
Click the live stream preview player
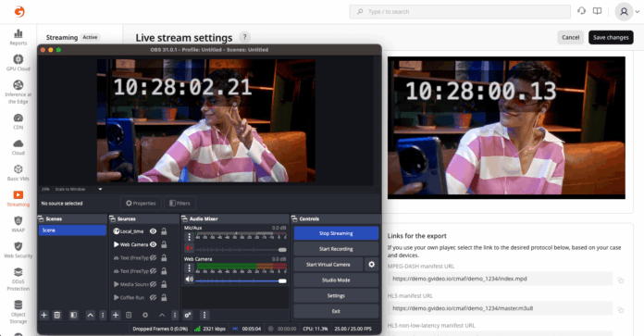click(x=506, y=128)
